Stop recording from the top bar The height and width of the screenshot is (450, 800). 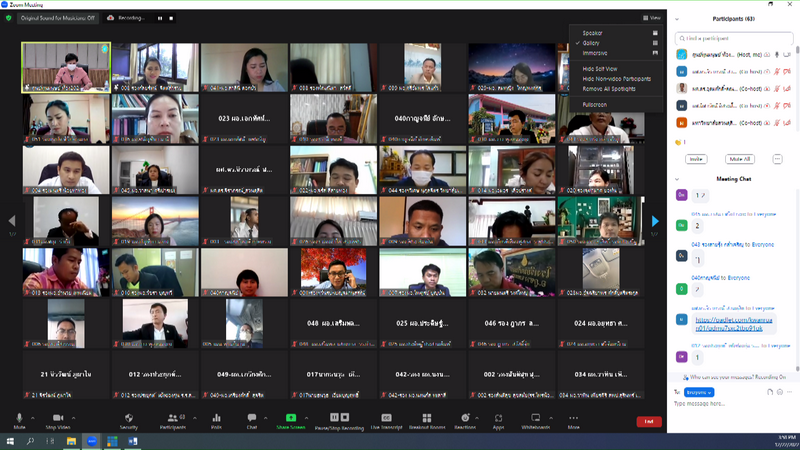(x=171, y=18)
